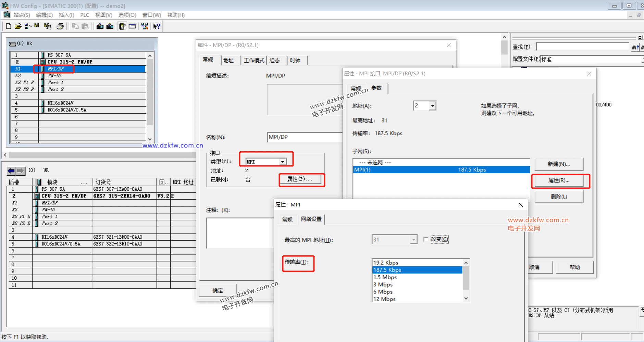Viewport: 644px width, 342px height.
Task: Click the 删除(L) button
Action: click(558, 197)
